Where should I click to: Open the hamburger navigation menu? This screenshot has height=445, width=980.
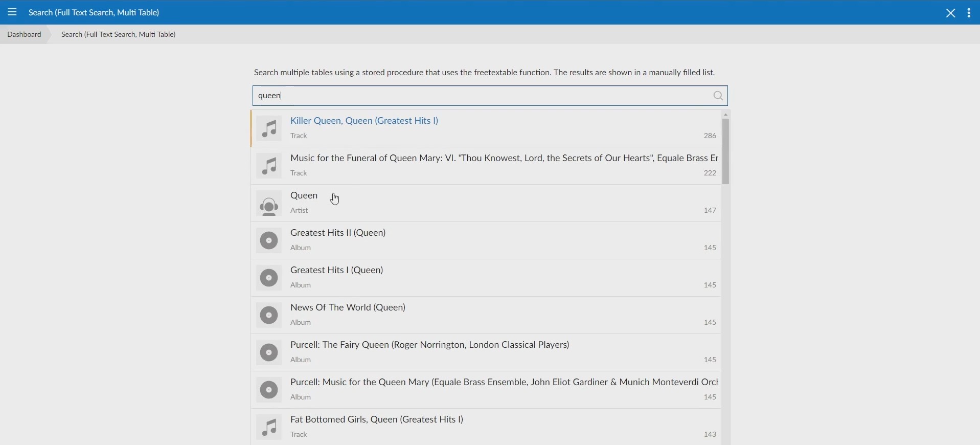(12, 12)
